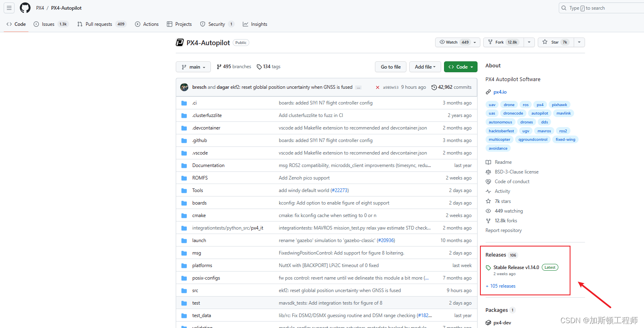Select the uav topic tag
644x328 pixels.
click(x=492, y=105)
